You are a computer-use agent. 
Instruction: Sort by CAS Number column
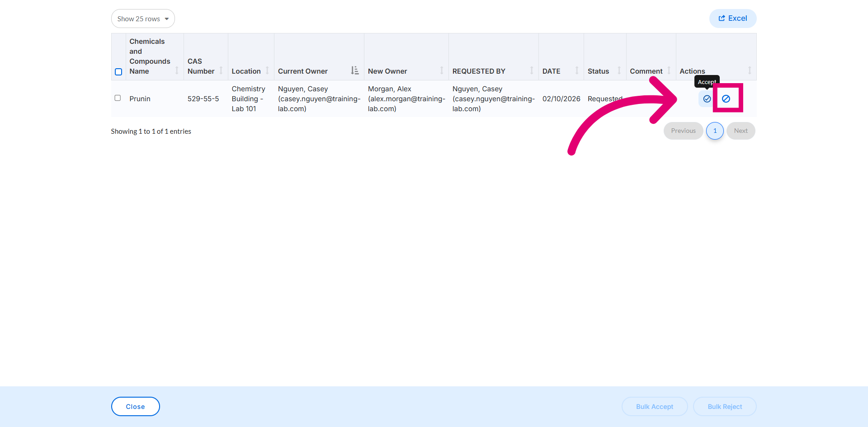(206, 56)
